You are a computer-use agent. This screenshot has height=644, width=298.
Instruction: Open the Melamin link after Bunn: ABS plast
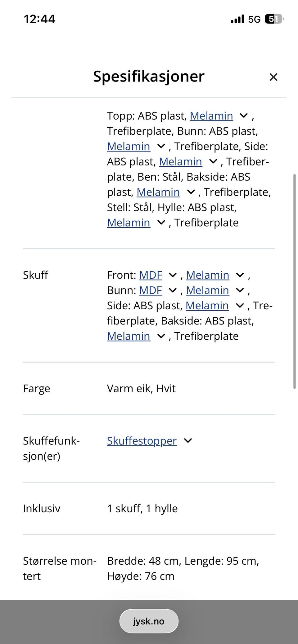tap(128, 146)
